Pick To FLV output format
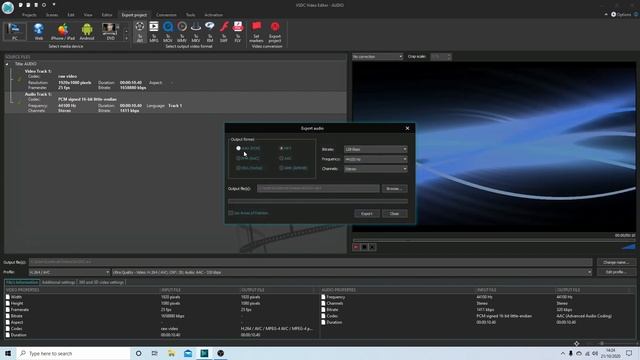The height and width of the screenshot is (360, 640). pyautogui.click(x=238, y=32)
